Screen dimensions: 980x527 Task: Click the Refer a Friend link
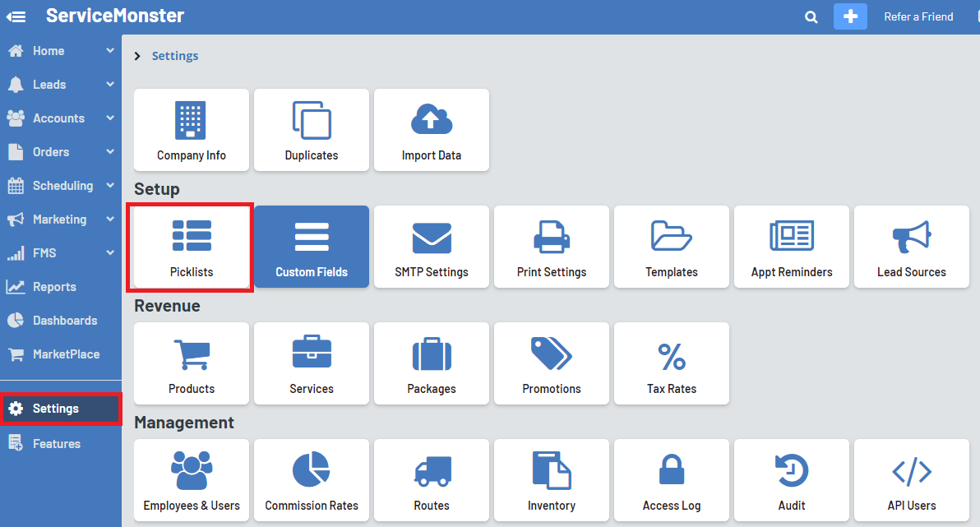tap(918, 16)
